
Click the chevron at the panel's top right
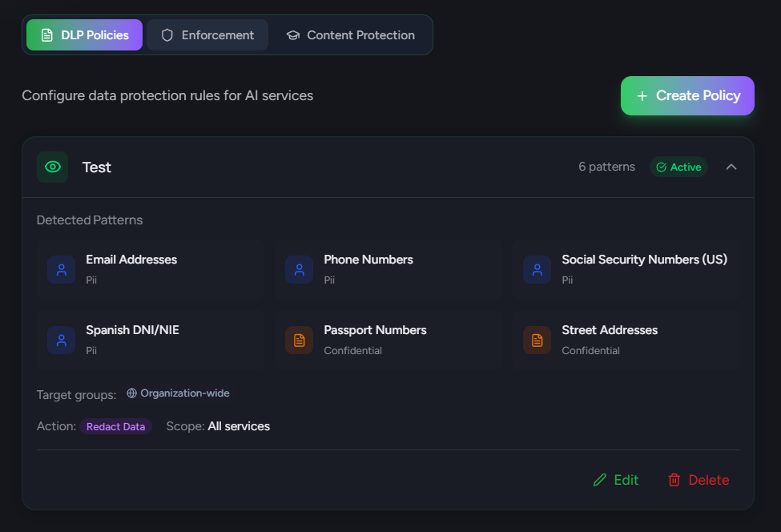click(731, 167)
